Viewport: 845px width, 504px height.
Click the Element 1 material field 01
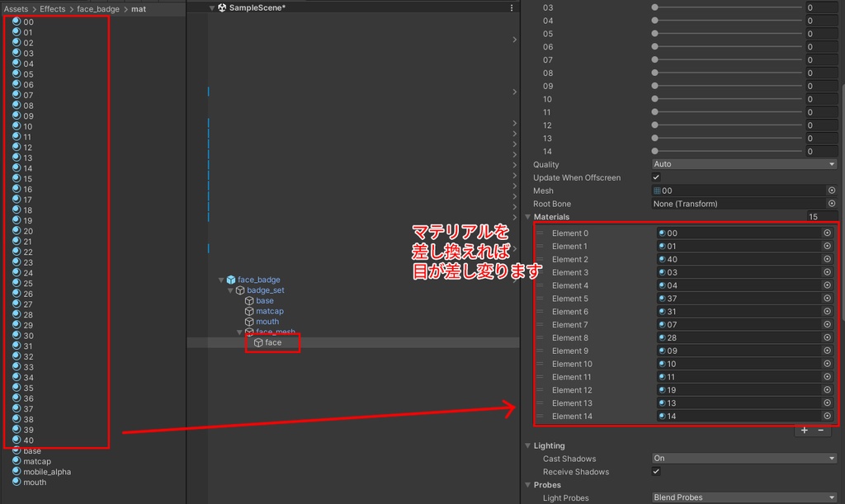[x=739, y=246]
